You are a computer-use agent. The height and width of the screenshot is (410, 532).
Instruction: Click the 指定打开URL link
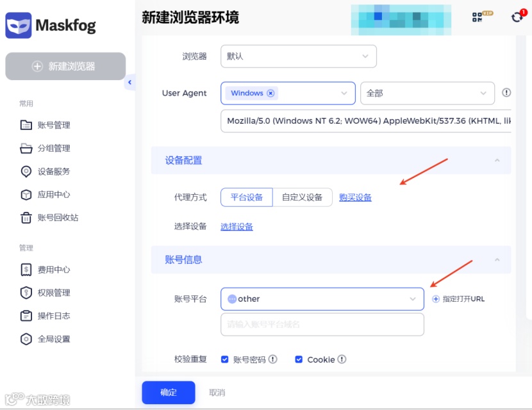pyautogui.click(x=463, y=299)
